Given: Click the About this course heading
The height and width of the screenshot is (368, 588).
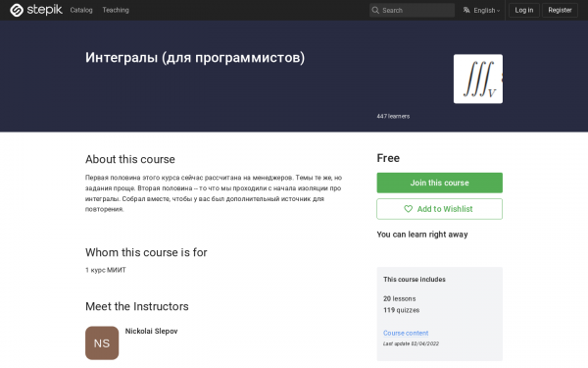Looking at the screenshot, I should point(130,159).
